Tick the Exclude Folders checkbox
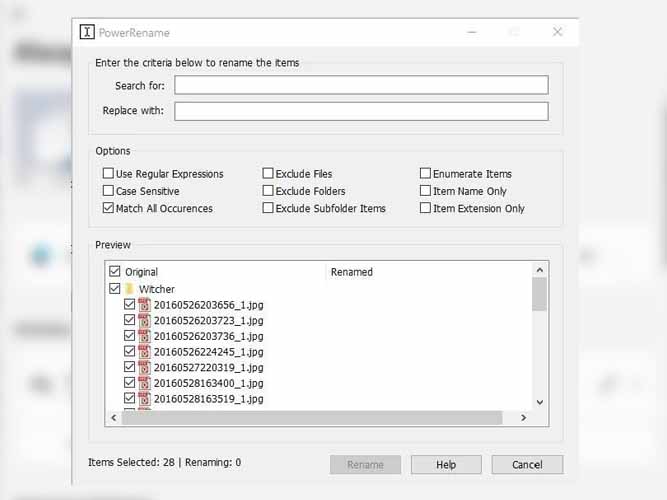 tap(268, 191)
